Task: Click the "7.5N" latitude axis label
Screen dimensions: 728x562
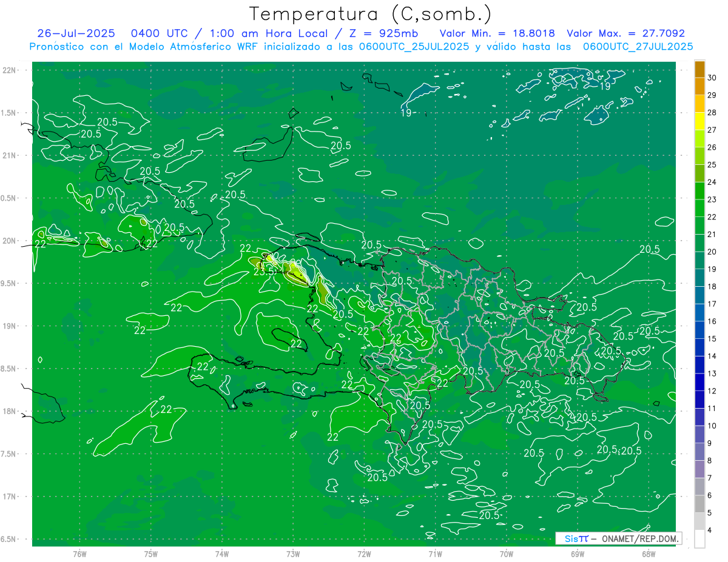Action: coord(9,453)
